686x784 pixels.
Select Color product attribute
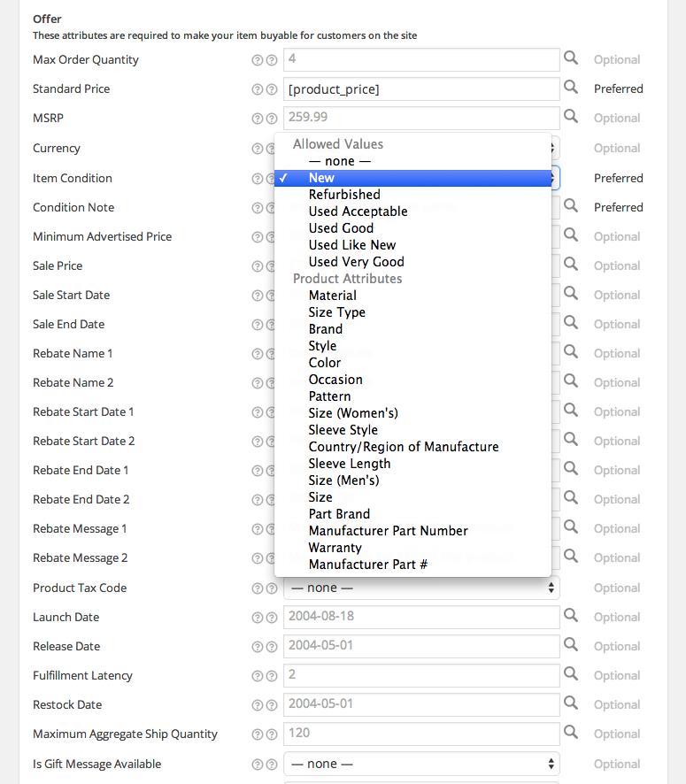(412, 363)
